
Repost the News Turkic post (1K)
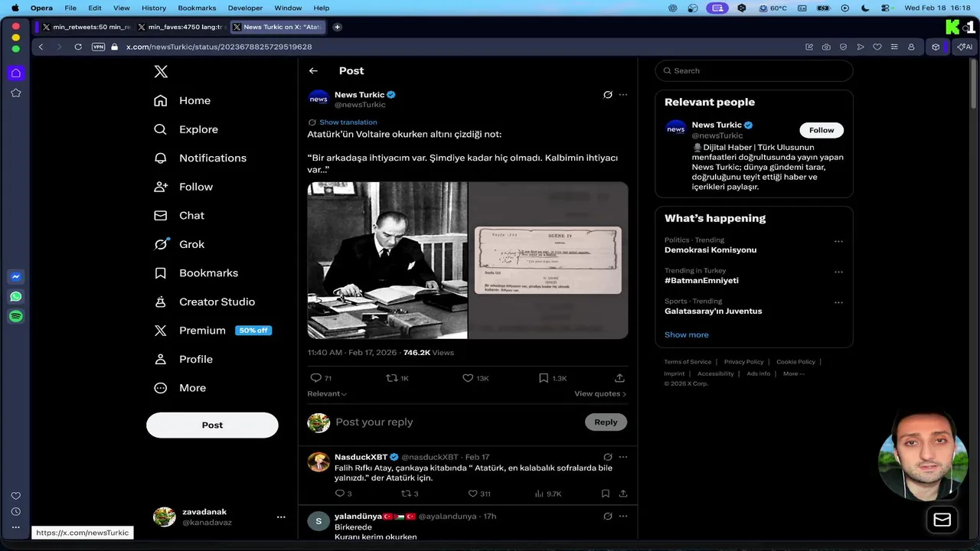tap(392, 378)
